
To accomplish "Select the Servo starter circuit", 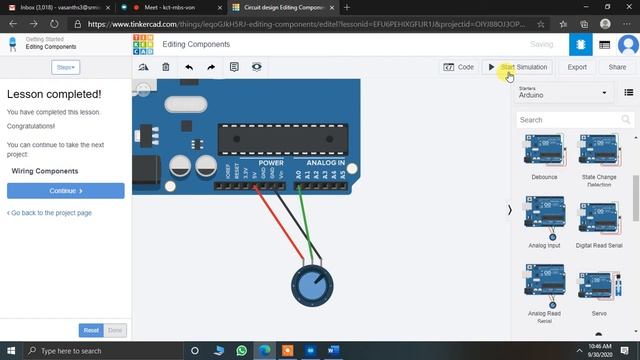I will (599, 293).
